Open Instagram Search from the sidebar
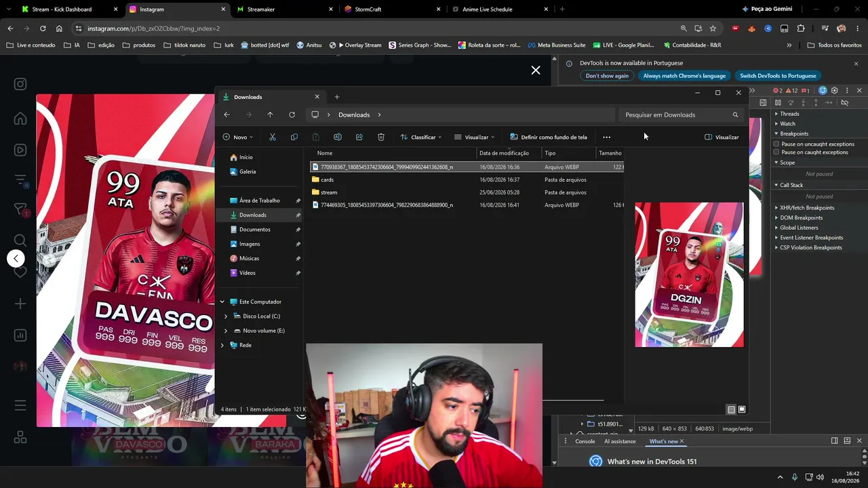868x488 pixels. [x=20, y=241]
